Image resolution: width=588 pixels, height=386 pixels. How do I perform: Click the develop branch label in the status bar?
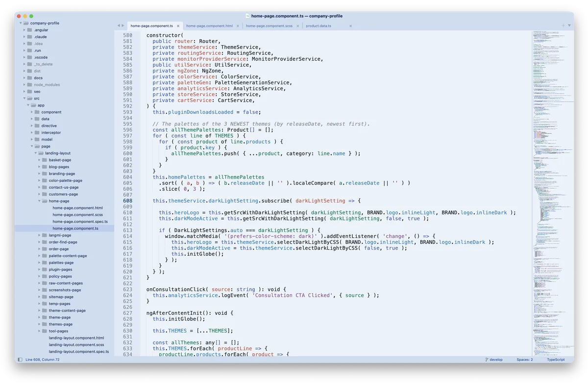[496, 360]
